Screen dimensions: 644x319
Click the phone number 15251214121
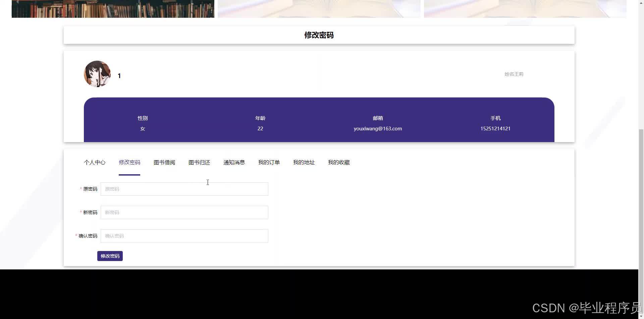tap(495, 129)
